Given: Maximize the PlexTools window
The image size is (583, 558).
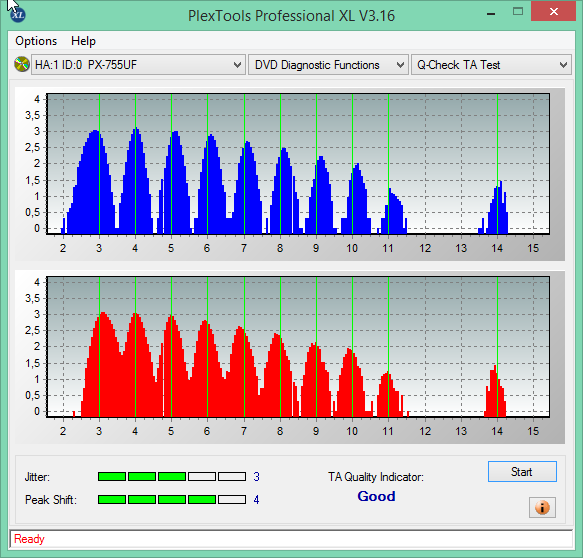Looking at the screenshot, I should [x=518, y=12].
